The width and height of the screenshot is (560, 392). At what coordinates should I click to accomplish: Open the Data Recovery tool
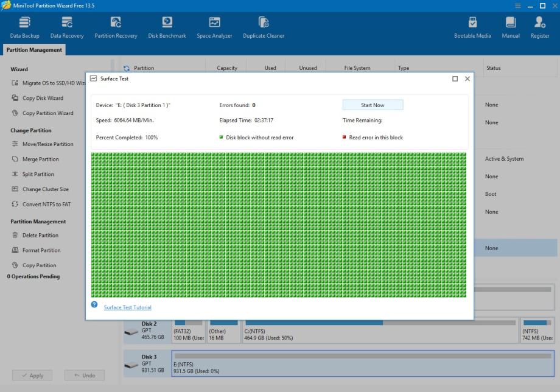67,27
